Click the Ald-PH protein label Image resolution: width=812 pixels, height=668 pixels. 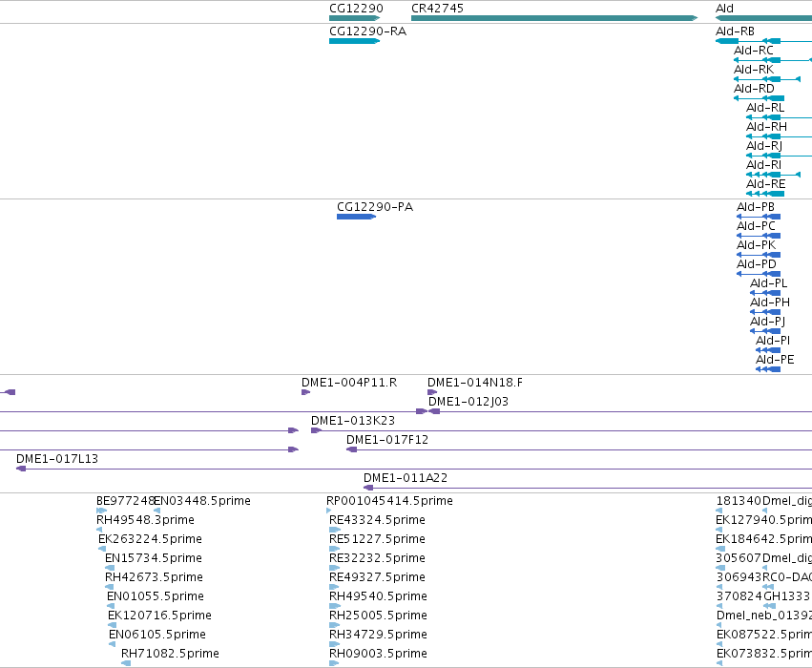pos(770,303)
